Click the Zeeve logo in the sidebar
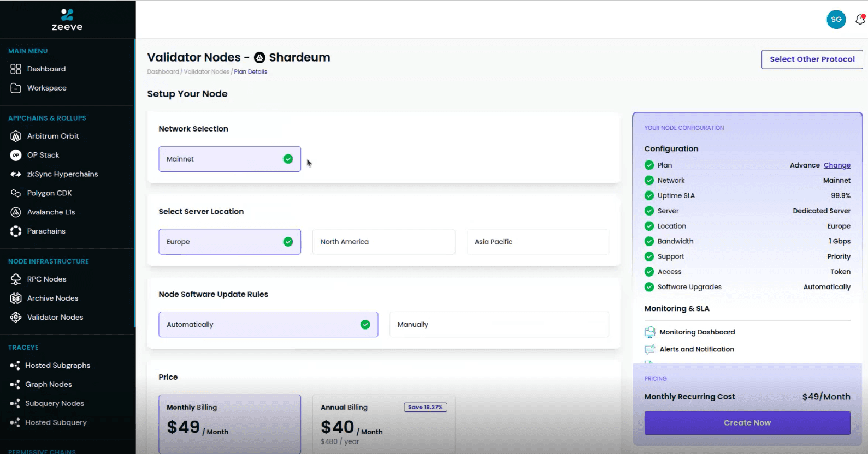 coord(67,20)
